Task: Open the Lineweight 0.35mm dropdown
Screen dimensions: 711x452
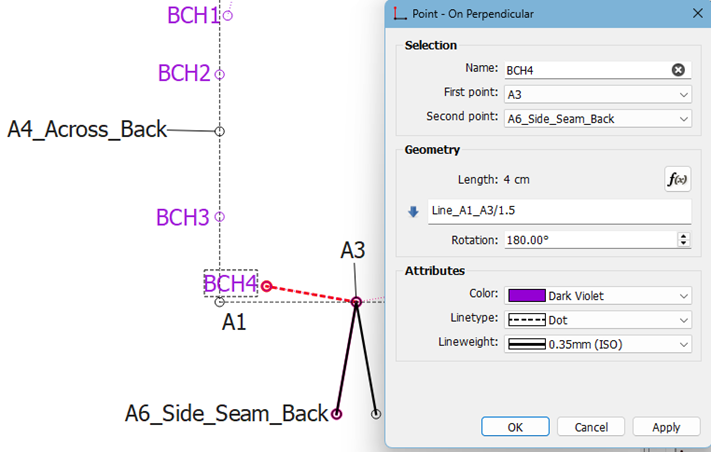Action: point(597,344)
